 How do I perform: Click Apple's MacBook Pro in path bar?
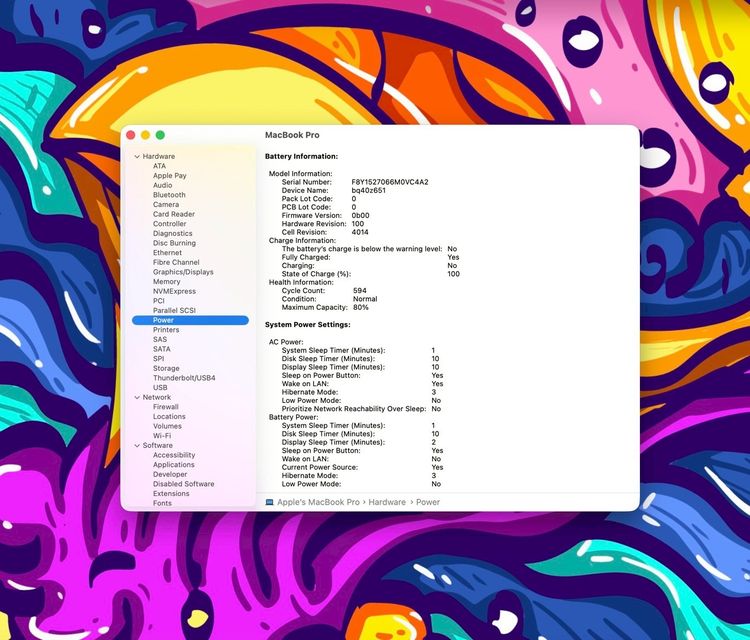click(318, 502)
